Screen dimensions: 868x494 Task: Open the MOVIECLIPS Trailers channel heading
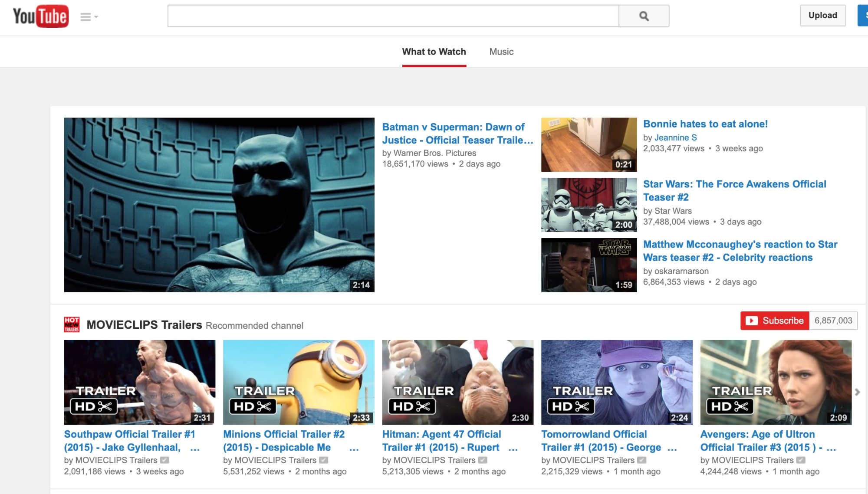tap(144, 325)
